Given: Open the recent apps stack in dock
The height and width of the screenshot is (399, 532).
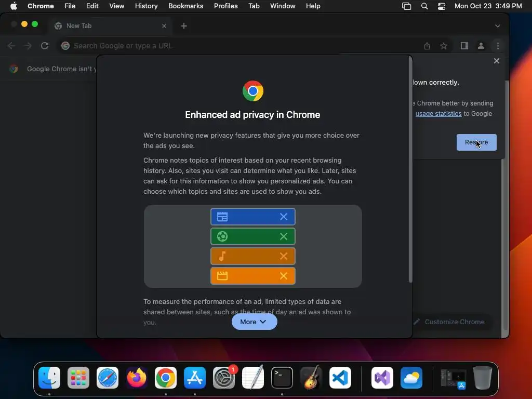Looking at the screenshot, I should 453,378.
